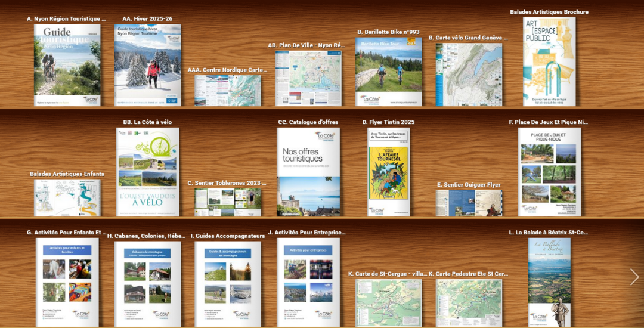Open the Activités pour entreprises brochure cover
This screenshot has height=328, width=644.
pos(308,283)
